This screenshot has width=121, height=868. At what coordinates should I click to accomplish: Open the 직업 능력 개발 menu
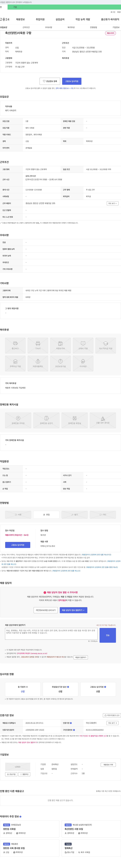point(83,19)
